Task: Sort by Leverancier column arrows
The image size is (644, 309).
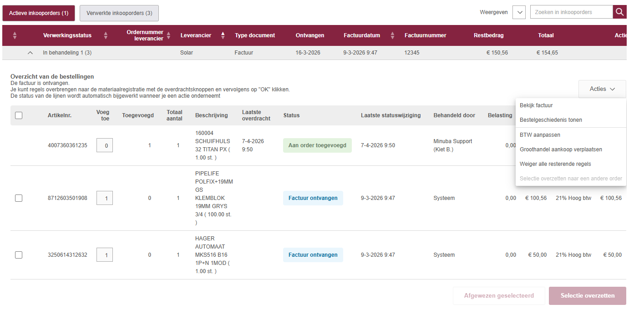Action: point(223,35)
